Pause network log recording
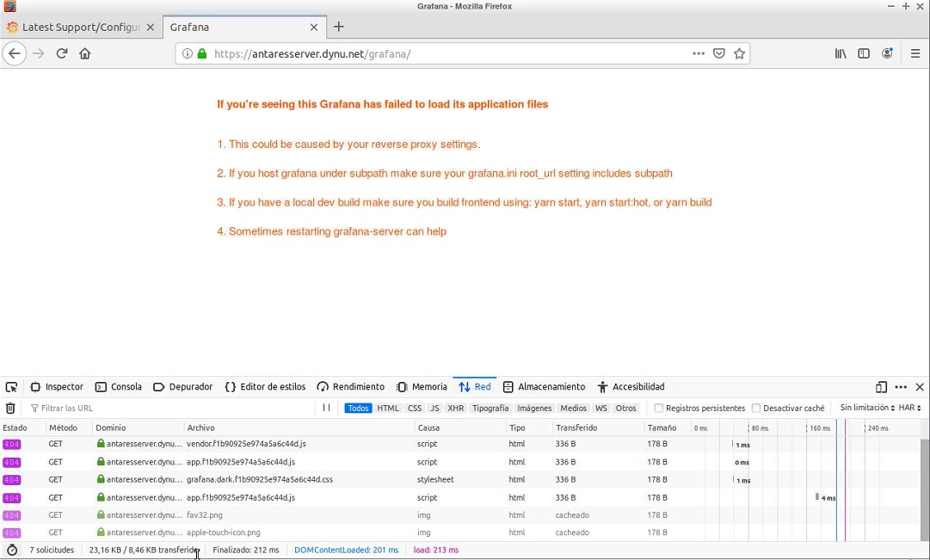930x560 pixels. click(x=326, y=408)
